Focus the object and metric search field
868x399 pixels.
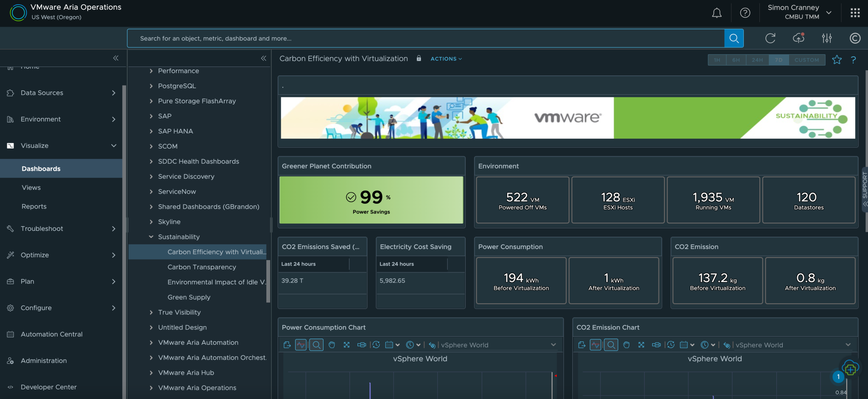(x=426, y=39)
